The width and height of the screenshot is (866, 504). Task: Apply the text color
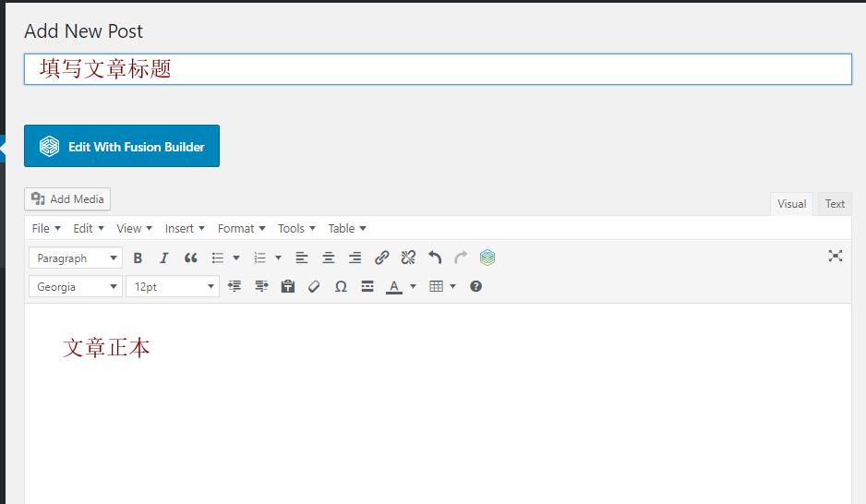click(394, 286)
